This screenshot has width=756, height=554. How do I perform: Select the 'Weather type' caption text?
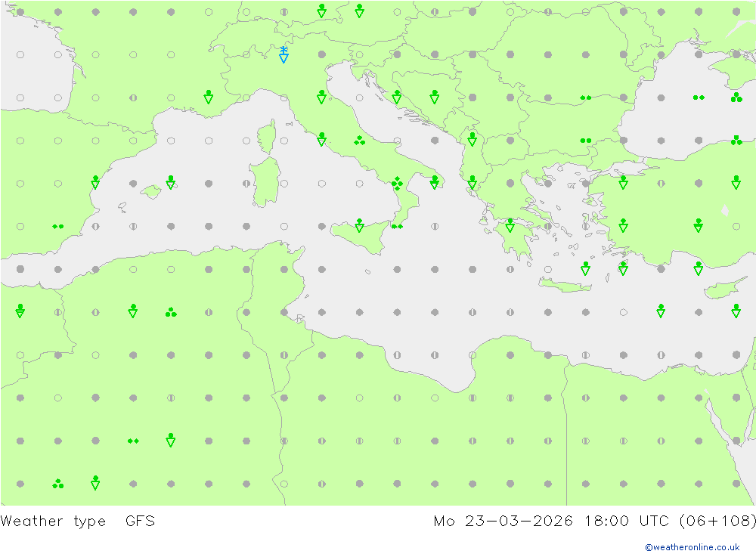[x=53, y=522]
